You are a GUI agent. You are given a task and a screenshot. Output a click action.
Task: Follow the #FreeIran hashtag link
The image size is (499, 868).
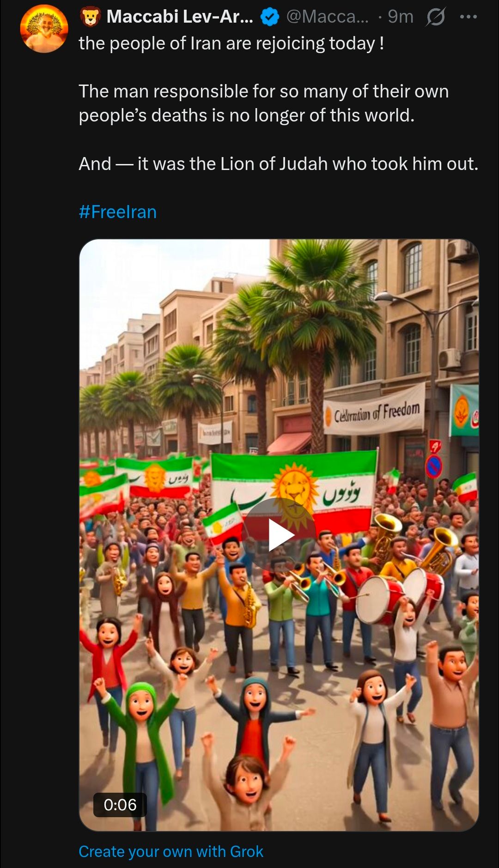tap(118, 212)
